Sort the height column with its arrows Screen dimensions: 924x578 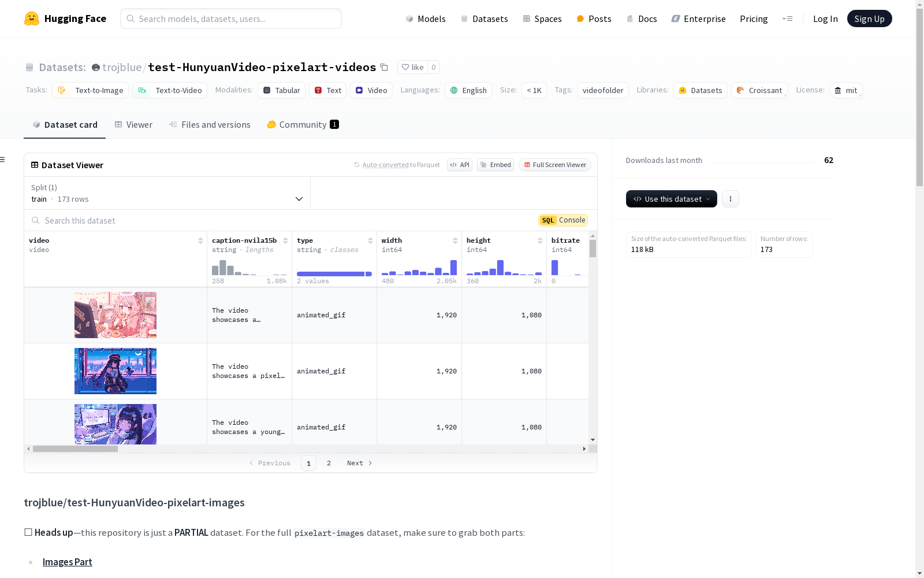coord(540,240)
